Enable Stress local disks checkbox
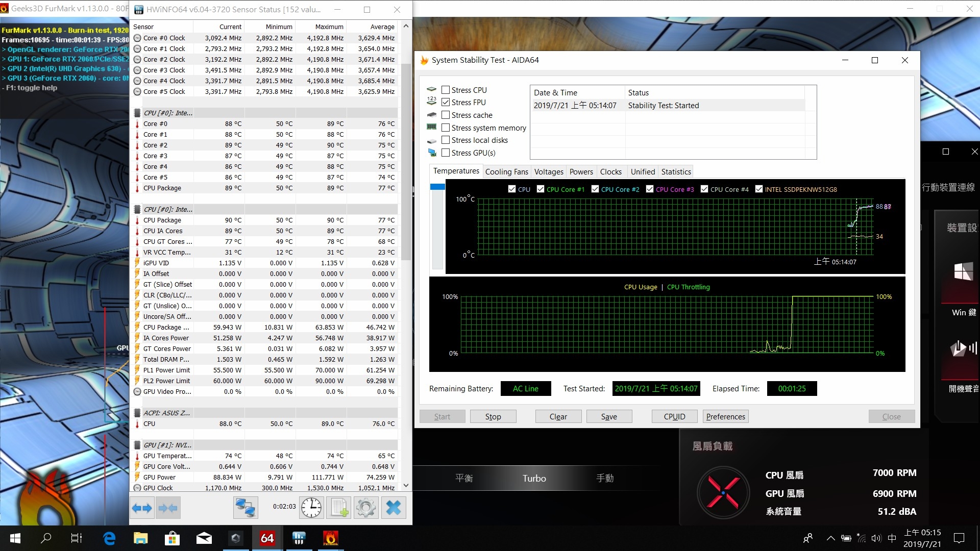Screen dimensions: 980x551 point(446,140)
